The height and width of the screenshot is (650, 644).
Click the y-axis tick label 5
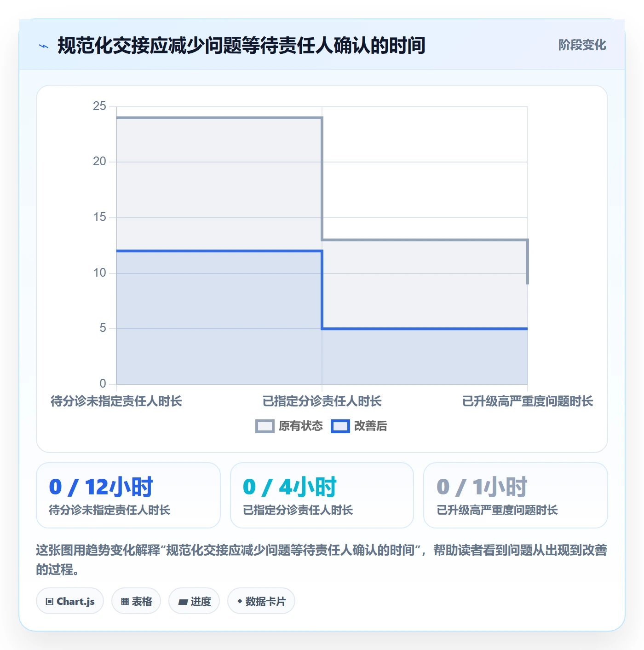point(103,328)
